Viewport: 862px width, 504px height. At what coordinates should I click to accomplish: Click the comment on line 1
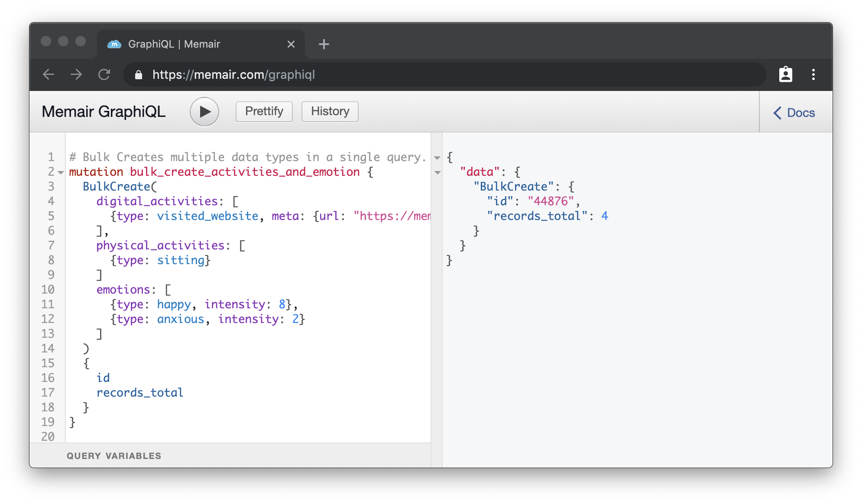point(247,157)
